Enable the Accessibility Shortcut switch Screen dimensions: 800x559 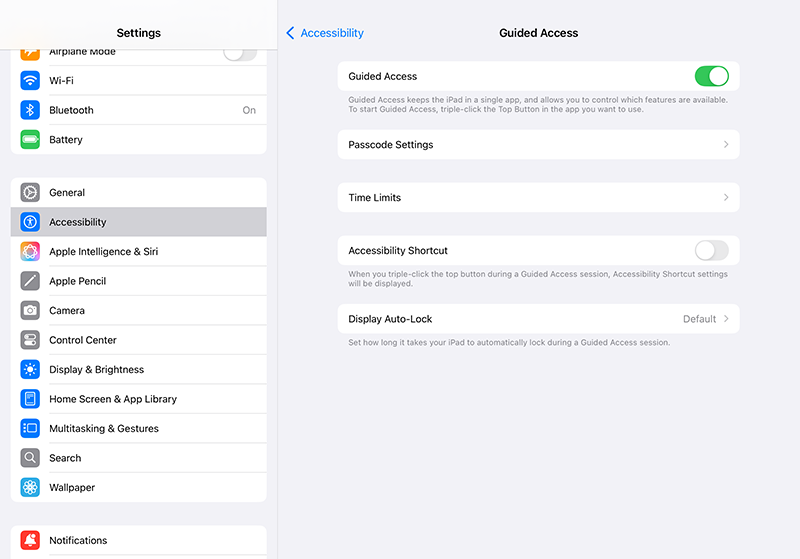[x=711, y=251]
